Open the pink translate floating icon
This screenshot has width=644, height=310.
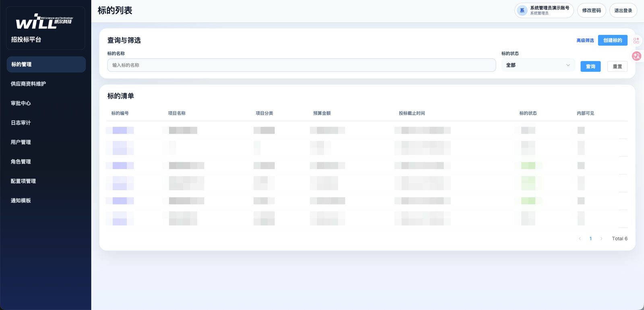point(636,56)
